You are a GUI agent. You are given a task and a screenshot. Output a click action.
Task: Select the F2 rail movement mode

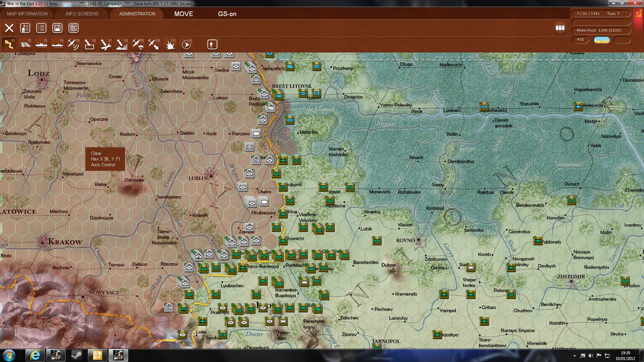(x=25, y=44)
